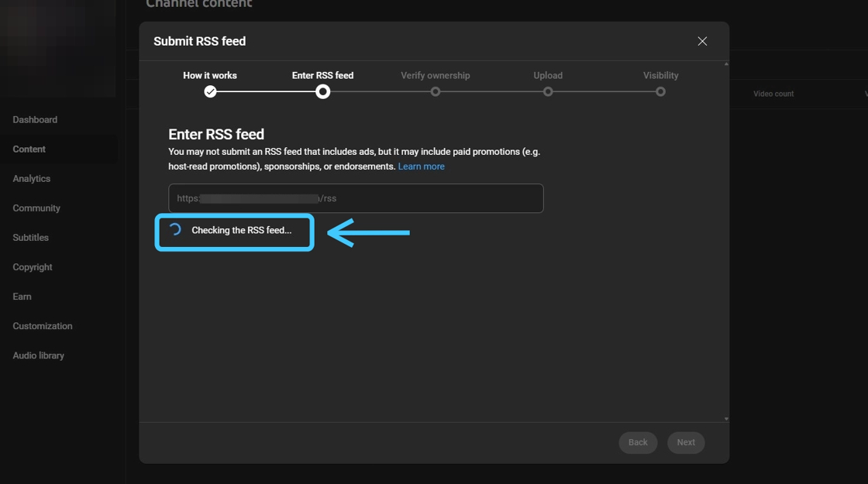
Task: Click the loading spinner icon
Action: point(176,230)
